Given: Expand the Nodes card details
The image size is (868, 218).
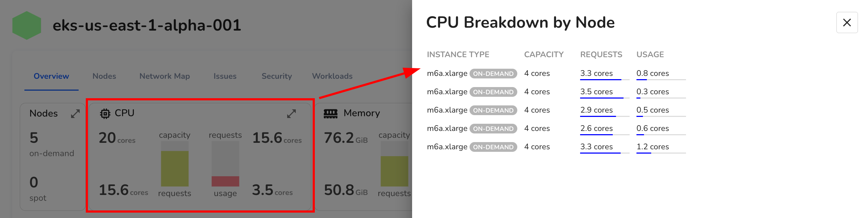Looking at the screenshot, I should click(75, 114).
